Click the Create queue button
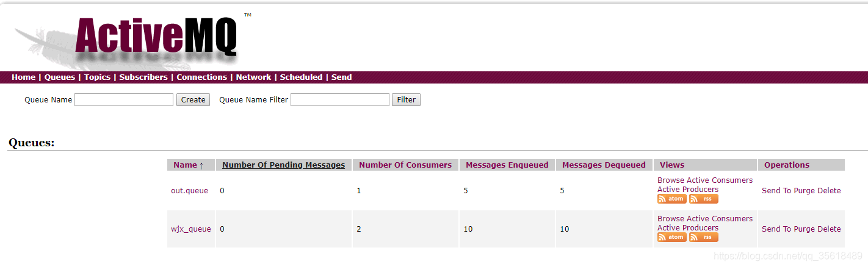 193,99
